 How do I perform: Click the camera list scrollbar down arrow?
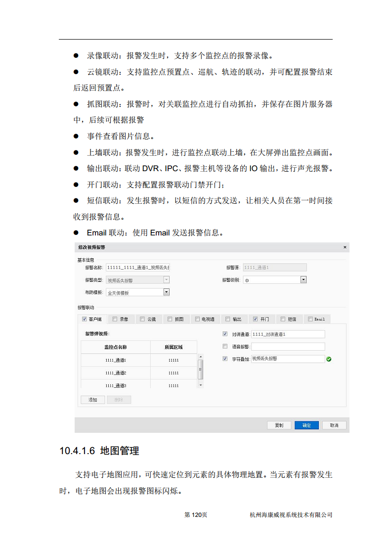coord(201,385)
